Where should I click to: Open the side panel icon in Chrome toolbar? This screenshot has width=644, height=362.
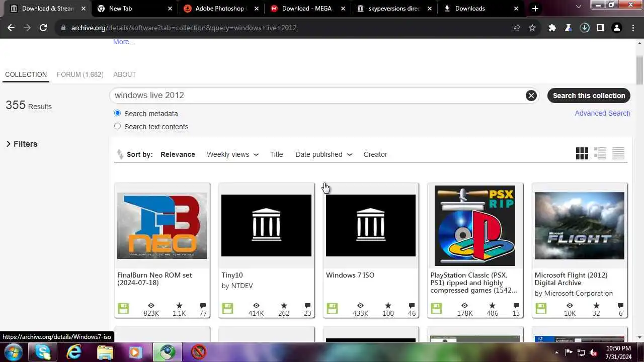[601, 28]
